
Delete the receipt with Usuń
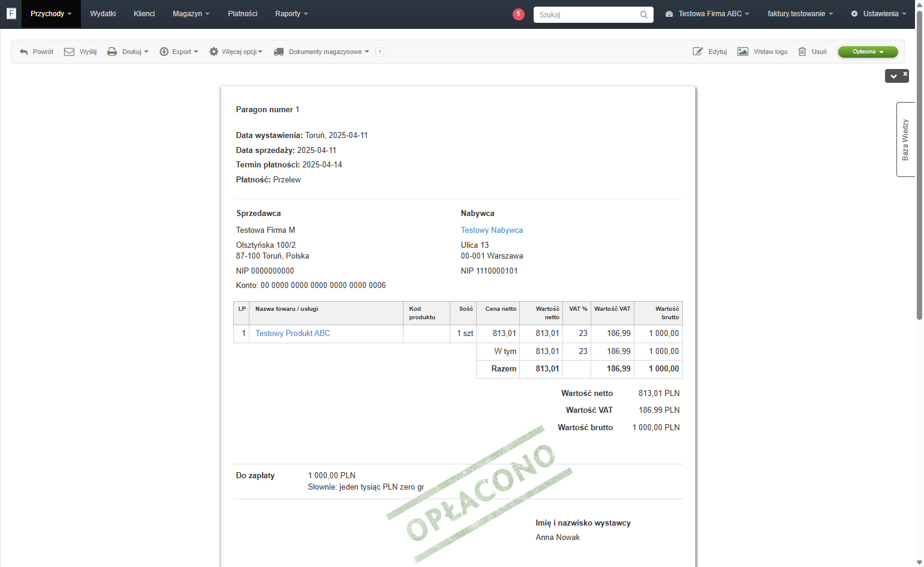click(x=812, y=52)
